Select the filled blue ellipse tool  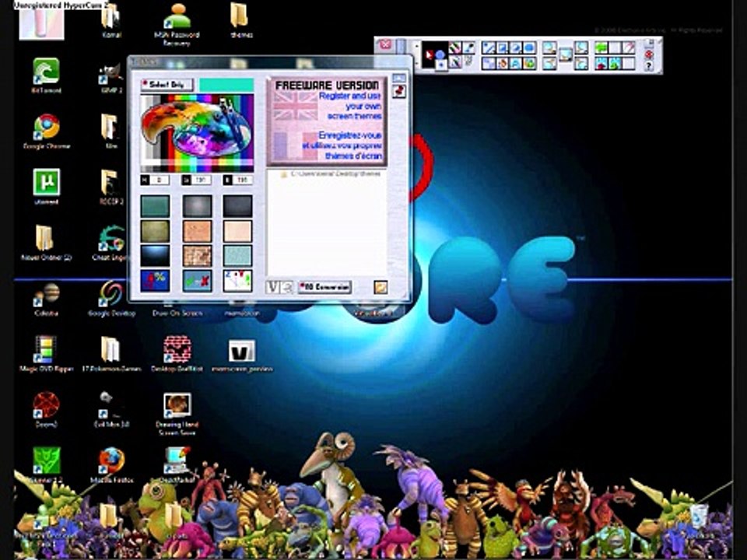click(529, 47)
